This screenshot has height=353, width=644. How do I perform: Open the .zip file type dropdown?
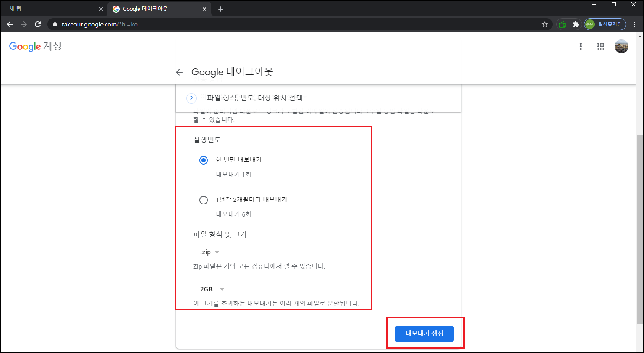[x=210, y=252]
